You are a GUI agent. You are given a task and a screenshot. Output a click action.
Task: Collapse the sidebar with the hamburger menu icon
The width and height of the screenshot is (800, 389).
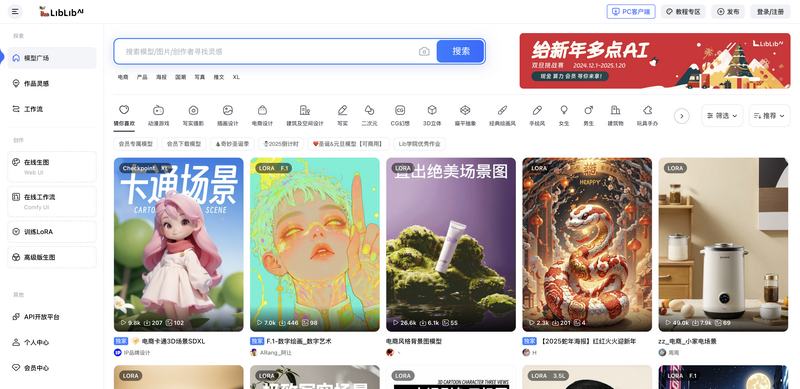point(15,11)
